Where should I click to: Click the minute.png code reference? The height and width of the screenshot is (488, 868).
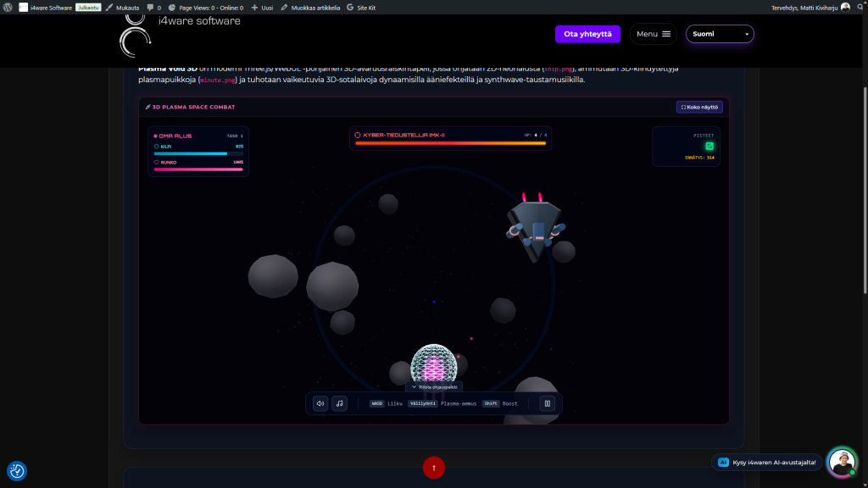coord(218,80)
